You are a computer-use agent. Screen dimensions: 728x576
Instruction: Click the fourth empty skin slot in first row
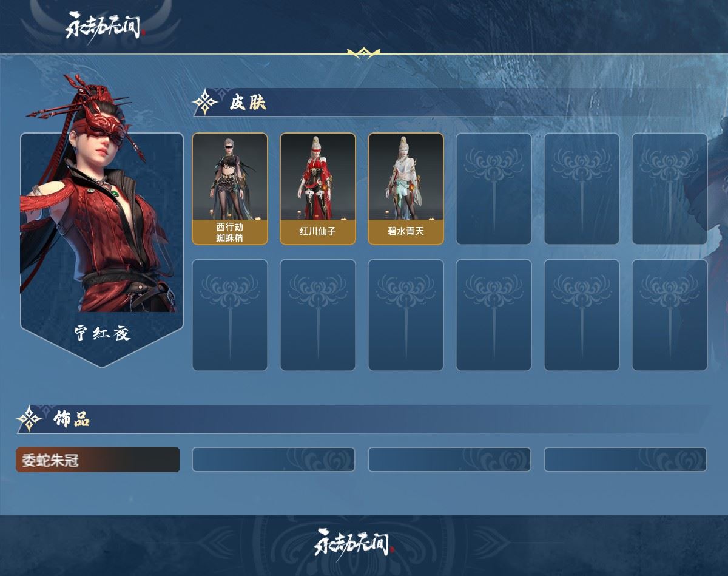click(x=494, y=189)
